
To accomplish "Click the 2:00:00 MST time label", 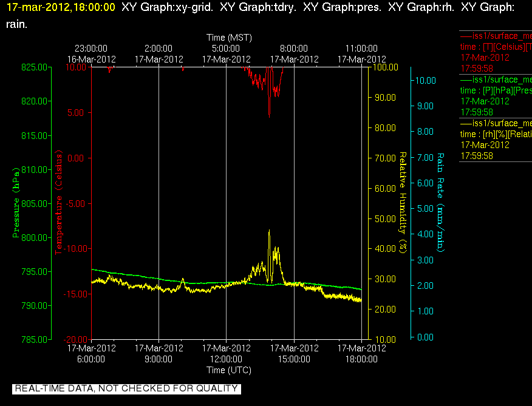I will click(x=159, y=49).
